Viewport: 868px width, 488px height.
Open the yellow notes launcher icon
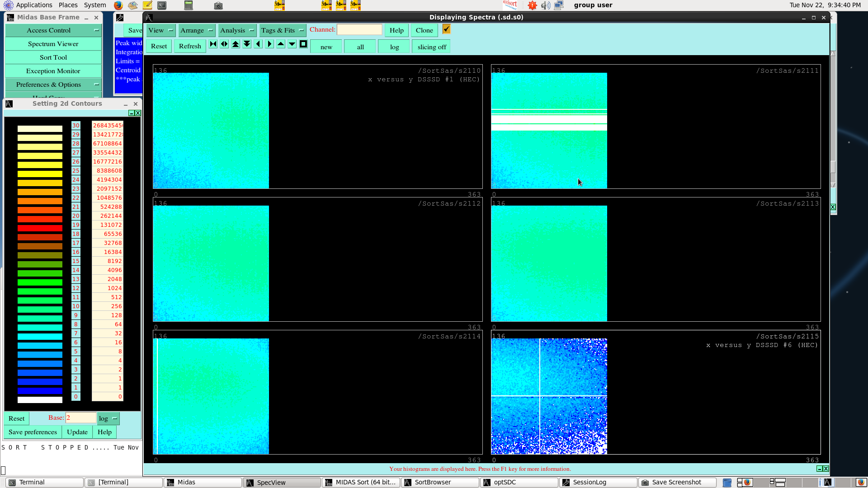point(147,5)
